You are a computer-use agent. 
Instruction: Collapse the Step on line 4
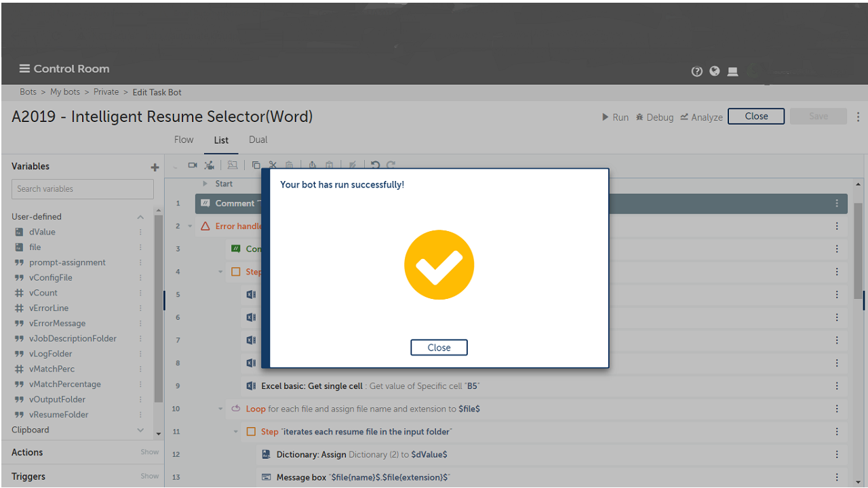[x=220, y=272]
